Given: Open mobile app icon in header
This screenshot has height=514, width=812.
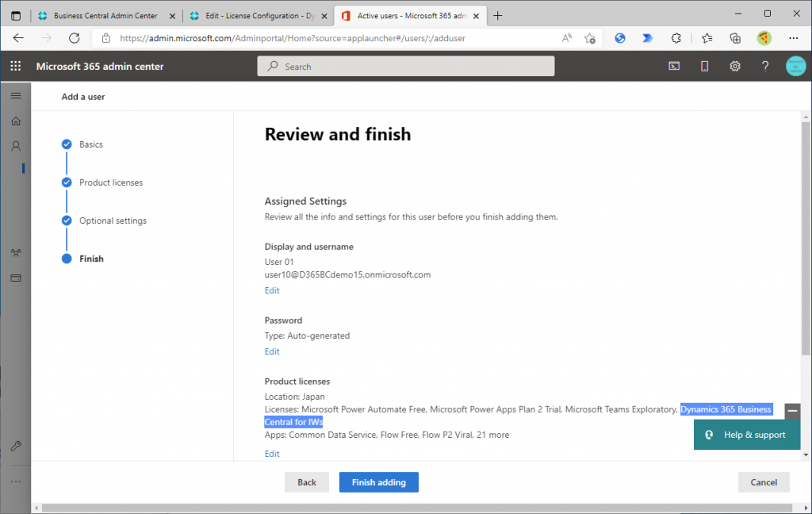Looking at the screenshot, I should 704,66.
